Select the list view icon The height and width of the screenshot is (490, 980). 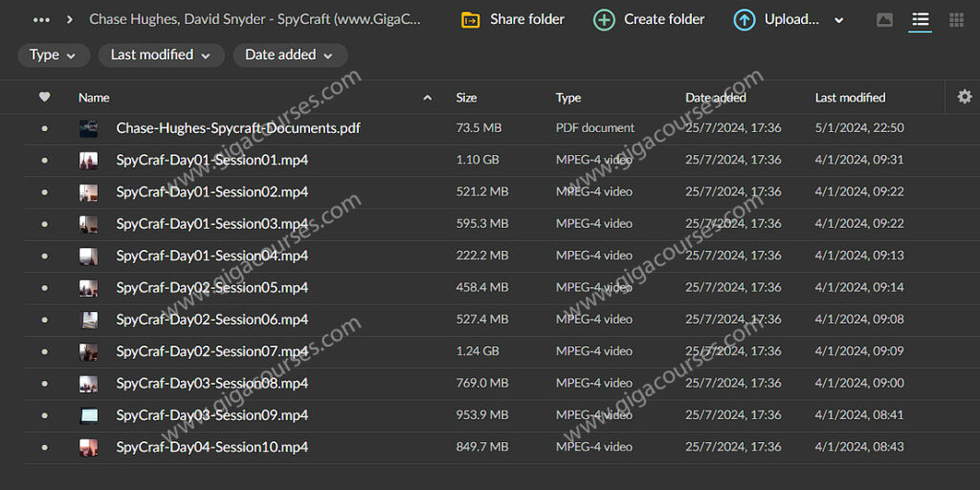920,20
